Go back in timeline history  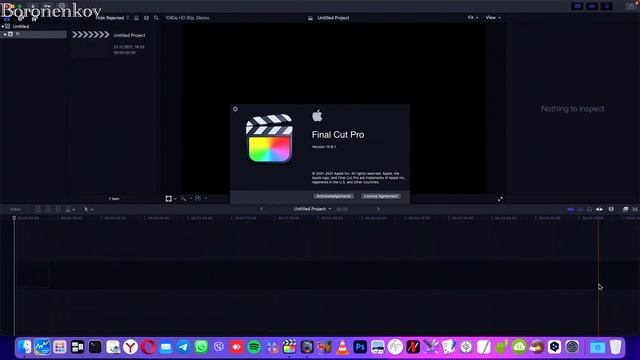[x=261, y=209]
